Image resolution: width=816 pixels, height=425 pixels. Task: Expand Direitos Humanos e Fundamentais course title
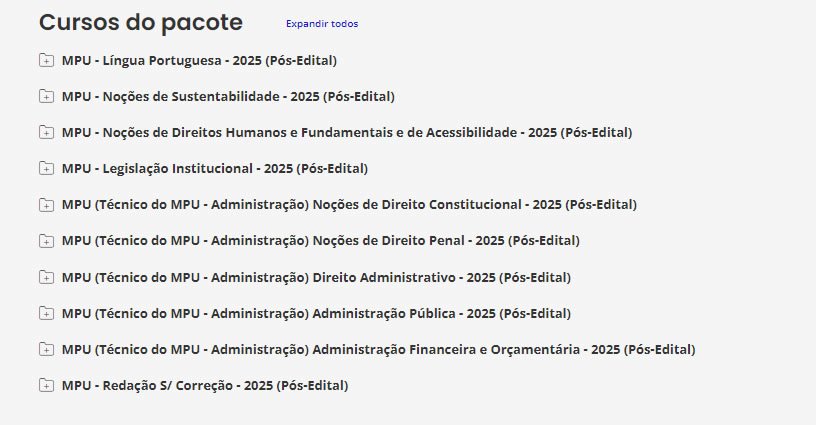coord(346,132)
